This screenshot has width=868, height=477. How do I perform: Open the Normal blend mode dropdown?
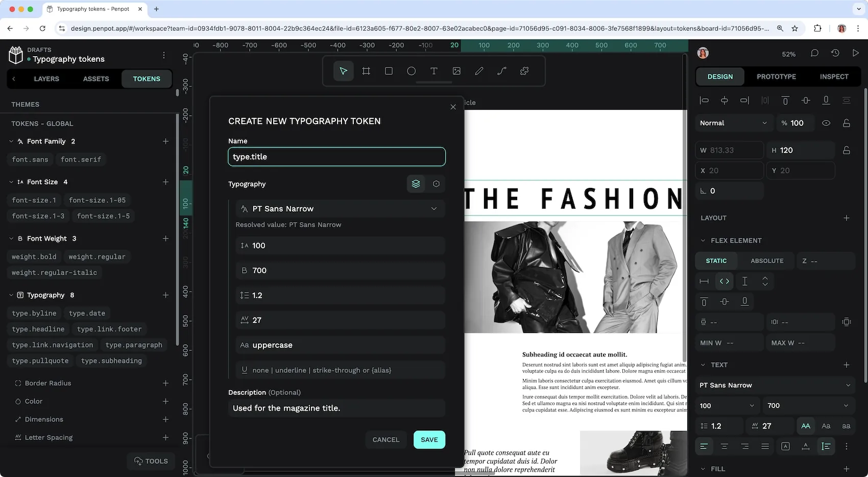coord(733,123)
